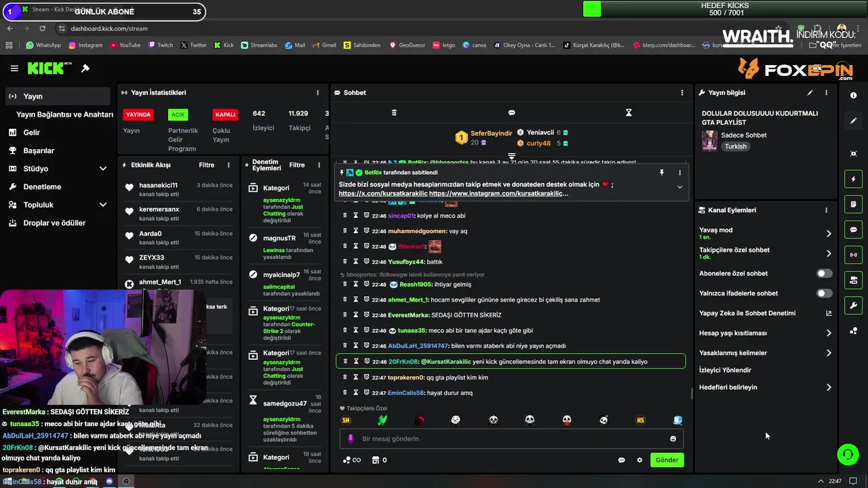Open the info icon in right toolbar
The height and width of the screenshot is (488, 868).
click(x=853, y=96)
